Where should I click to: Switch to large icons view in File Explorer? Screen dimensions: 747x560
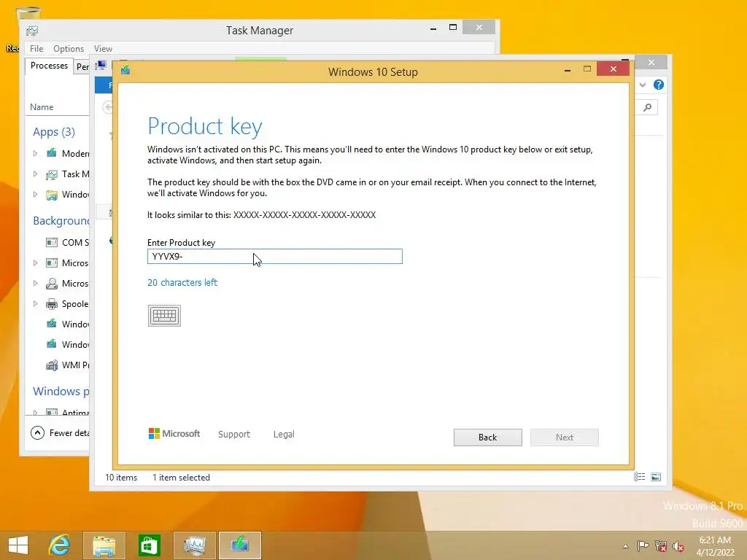(656, 477)
